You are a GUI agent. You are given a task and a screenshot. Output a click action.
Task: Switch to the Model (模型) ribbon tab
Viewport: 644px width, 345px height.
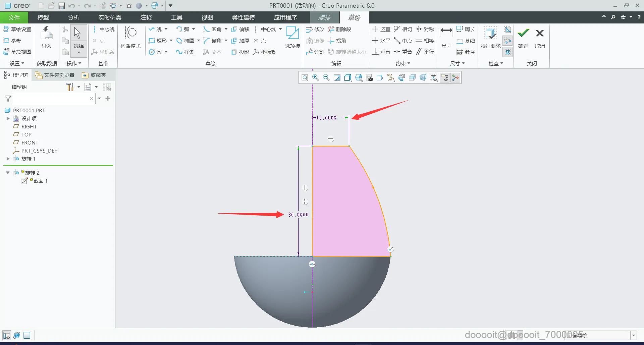[43, 17]
